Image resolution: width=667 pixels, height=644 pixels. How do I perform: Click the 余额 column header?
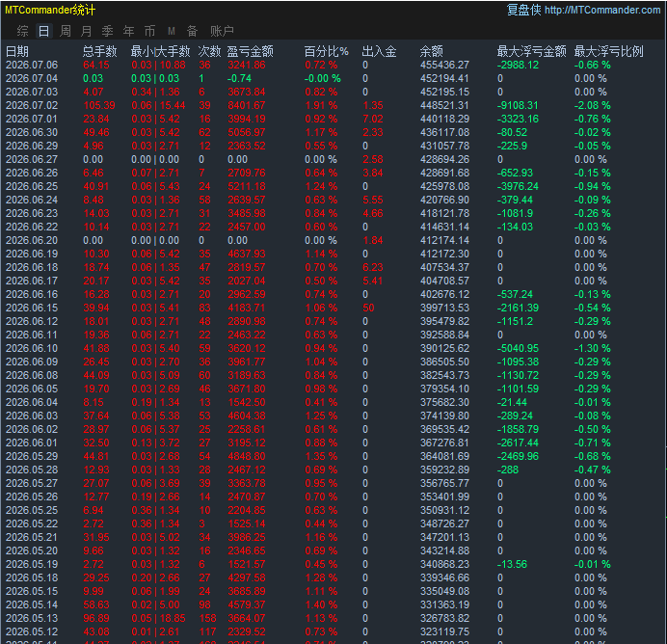click(432, 51)
